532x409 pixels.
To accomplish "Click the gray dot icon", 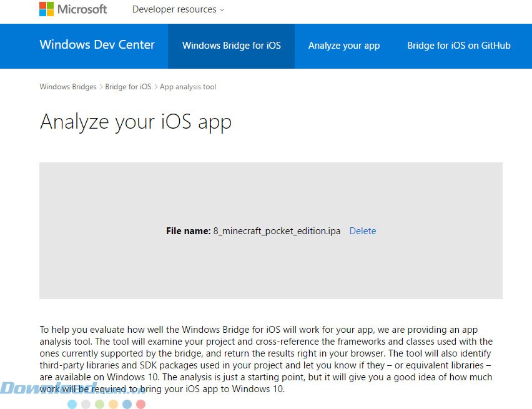I will pyautogui.click(x=86, y=404).
